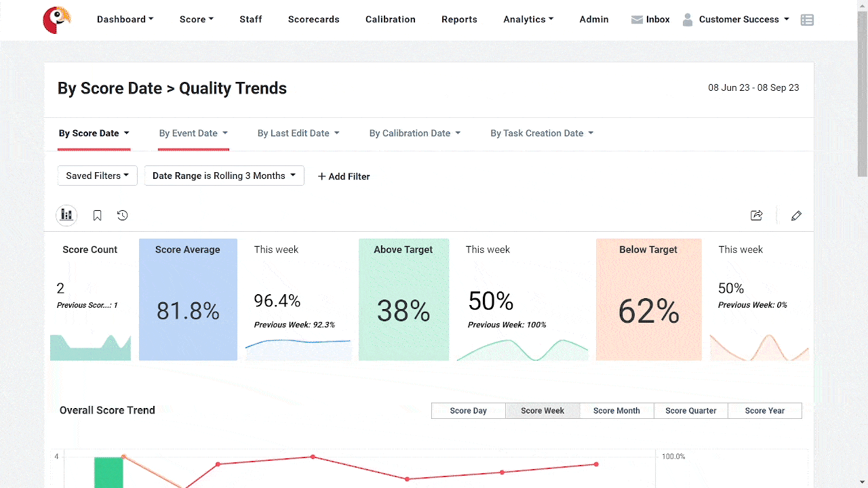Open the Inbox link

tap(658, 20)
